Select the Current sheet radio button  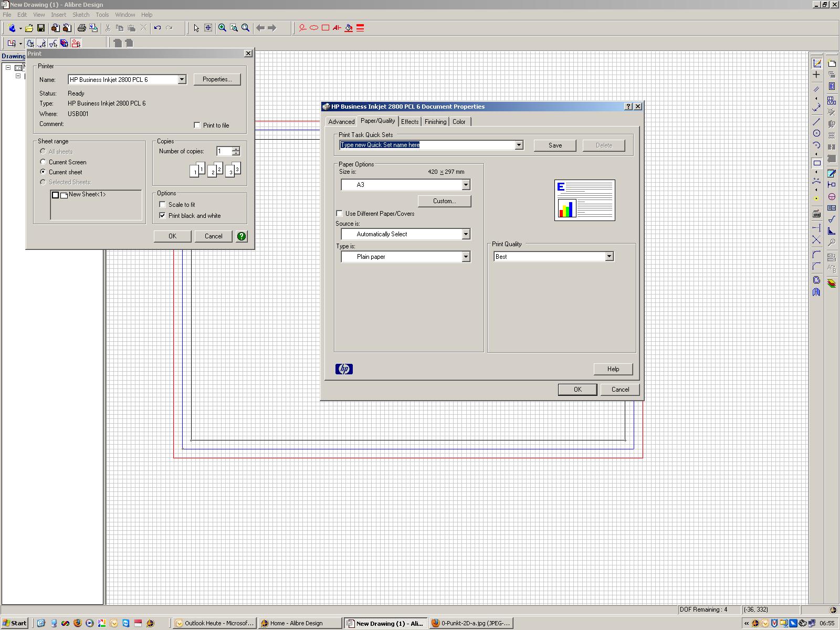(43, 172)
